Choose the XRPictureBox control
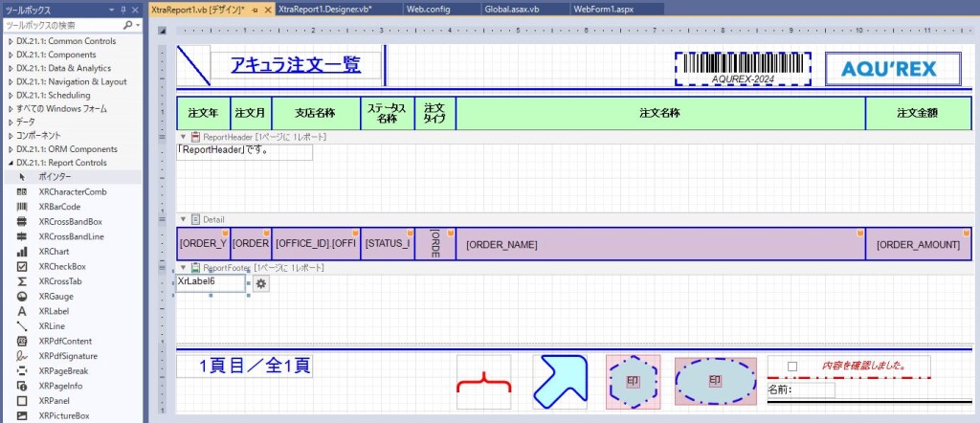 (x=63, y=416)
